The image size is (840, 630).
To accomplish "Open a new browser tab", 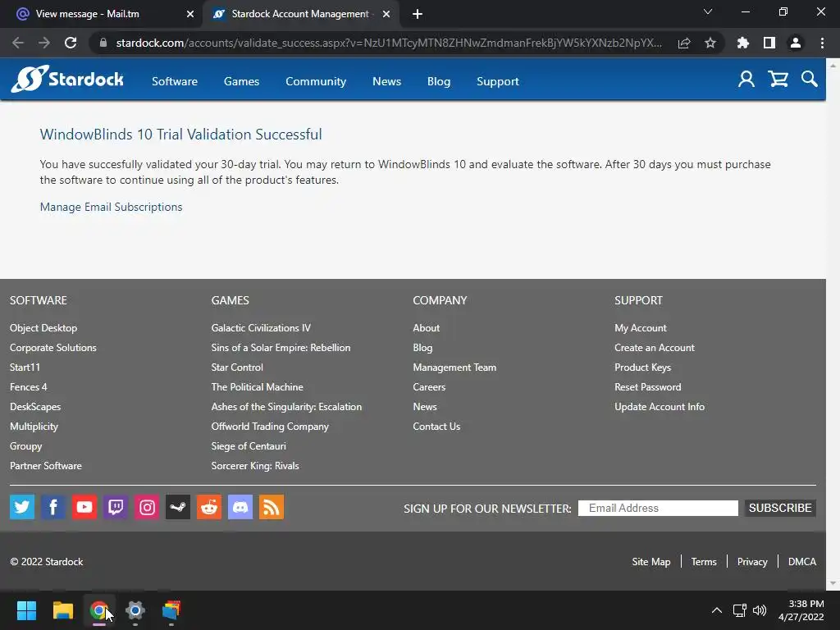I will click(418, 14).
